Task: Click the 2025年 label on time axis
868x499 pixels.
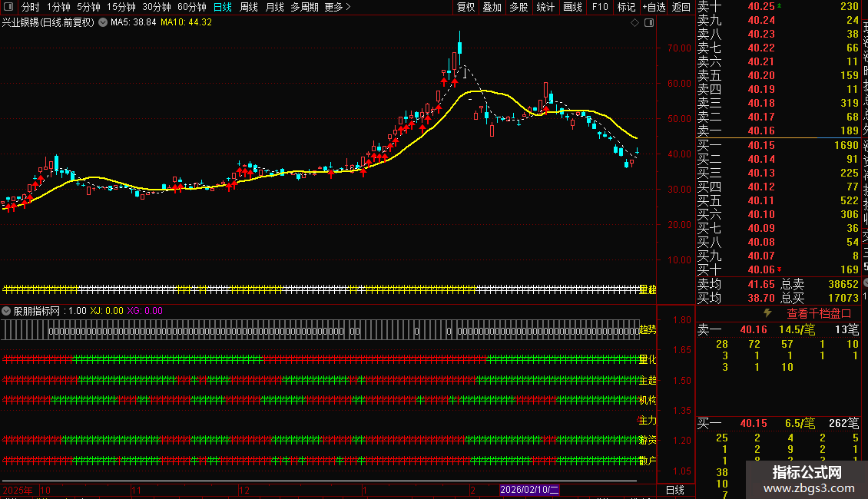Action: 18,490
